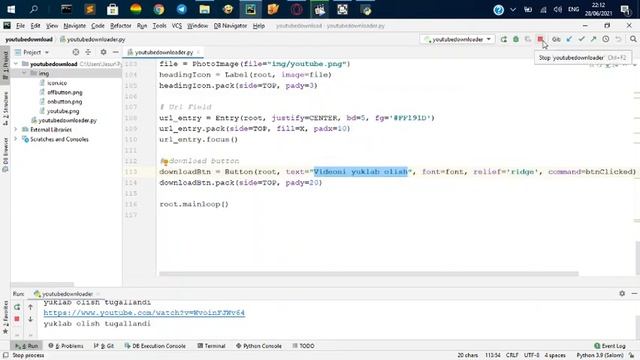
Task: Click the locate-file target icon in Project panel
Action: tap(76, 52)
